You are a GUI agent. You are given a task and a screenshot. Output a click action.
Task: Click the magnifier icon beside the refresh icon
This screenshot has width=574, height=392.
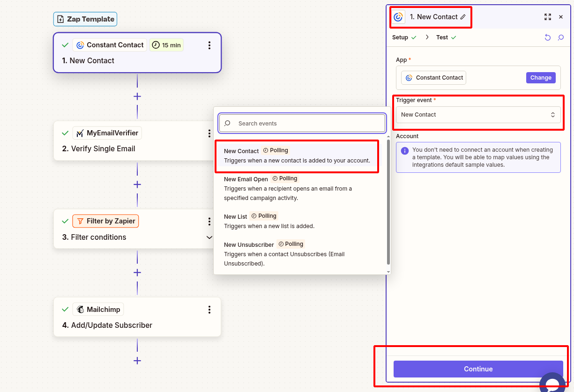click(x=561, y=37)
